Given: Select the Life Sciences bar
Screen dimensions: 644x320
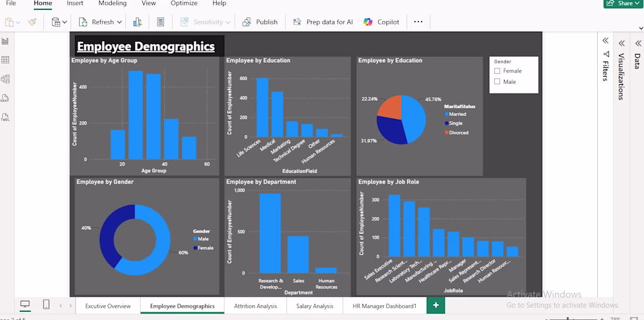Looking at the screenshot, I should (x=262, y=107).
